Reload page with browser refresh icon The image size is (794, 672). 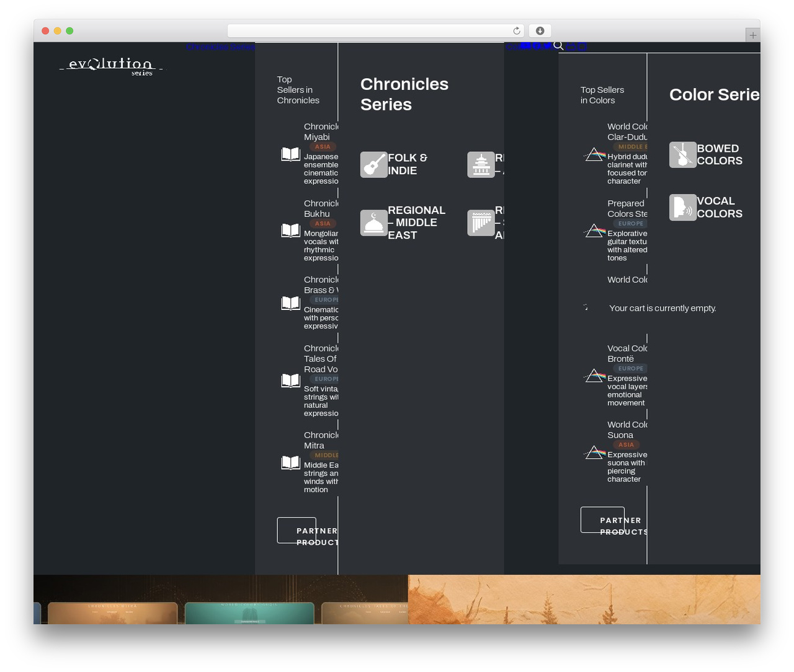pos(517,31)
